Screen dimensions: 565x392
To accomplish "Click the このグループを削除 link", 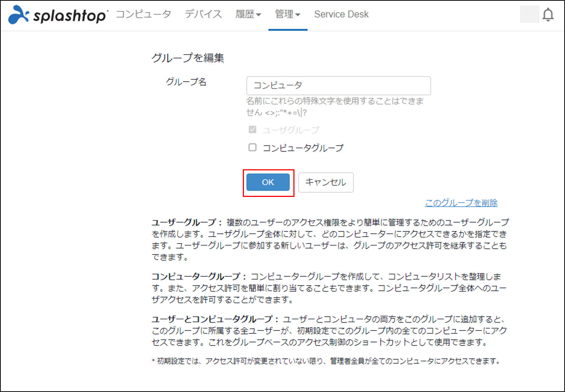I will (x=461, y=203).
